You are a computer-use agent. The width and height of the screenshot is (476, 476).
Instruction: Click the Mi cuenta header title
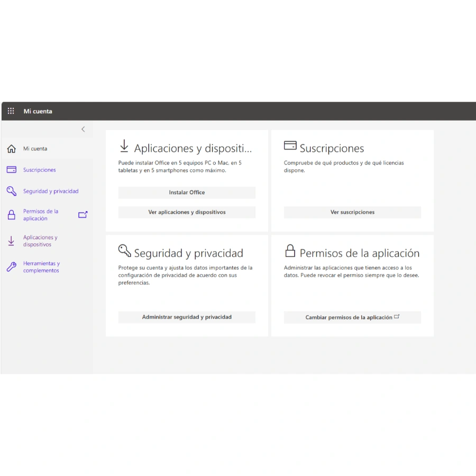pos(38,111)
